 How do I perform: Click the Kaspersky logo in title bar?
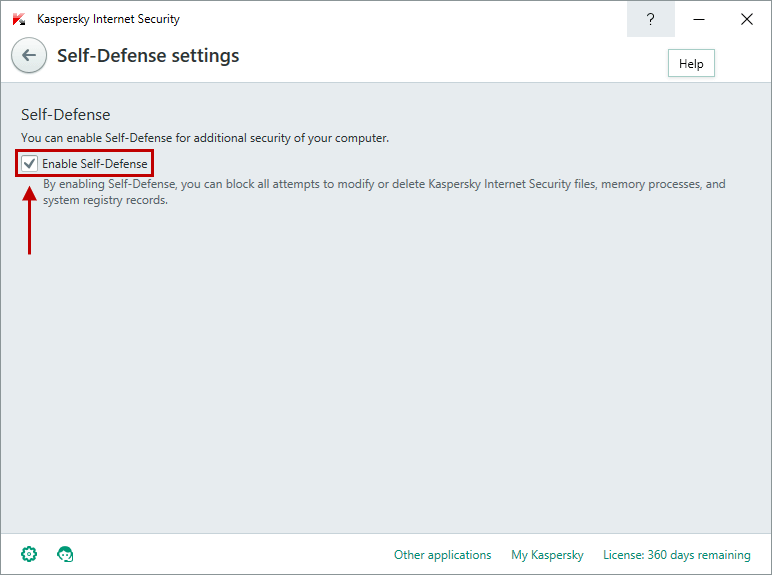[x=19, y=19]
